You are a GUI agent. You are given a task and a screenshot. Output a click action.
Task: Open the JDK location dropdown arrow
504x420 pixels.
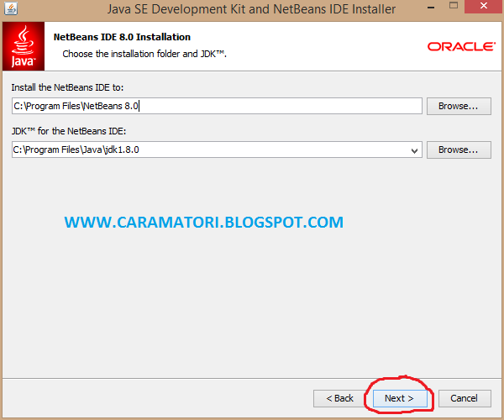pos(414,150)
